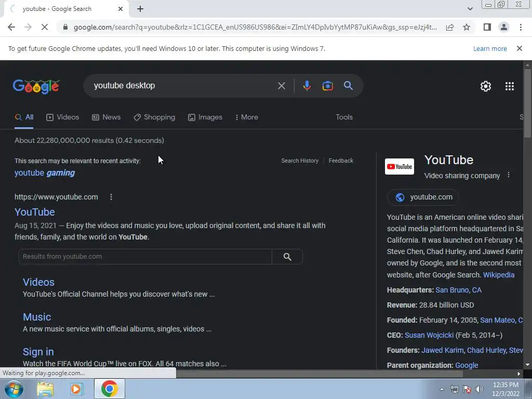532x399 pixels.
Task: Click the Chrome taskbar icon
Action: pyautogui.click(x=109, y=389)
